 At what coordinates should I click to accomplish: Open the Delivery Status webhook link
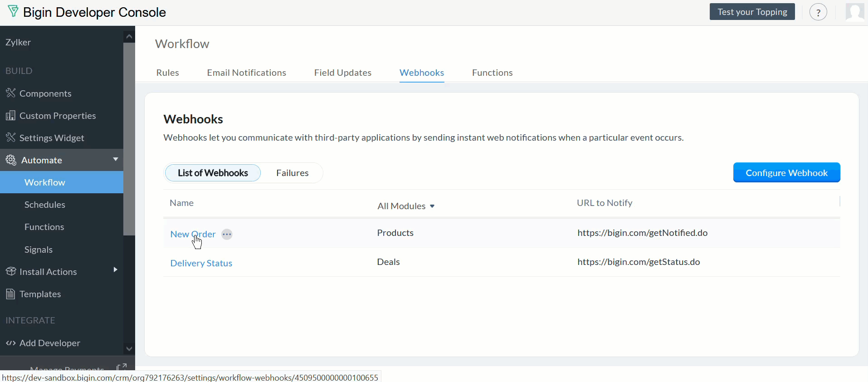tap(201, 263)
